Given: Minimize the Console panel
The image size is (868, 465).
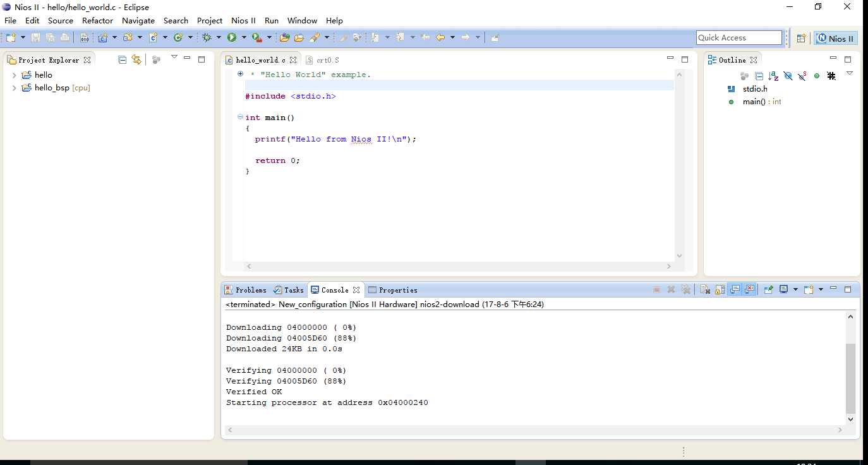Looking at the screenshot, I should pyautogui.click(x=833, y=288).
